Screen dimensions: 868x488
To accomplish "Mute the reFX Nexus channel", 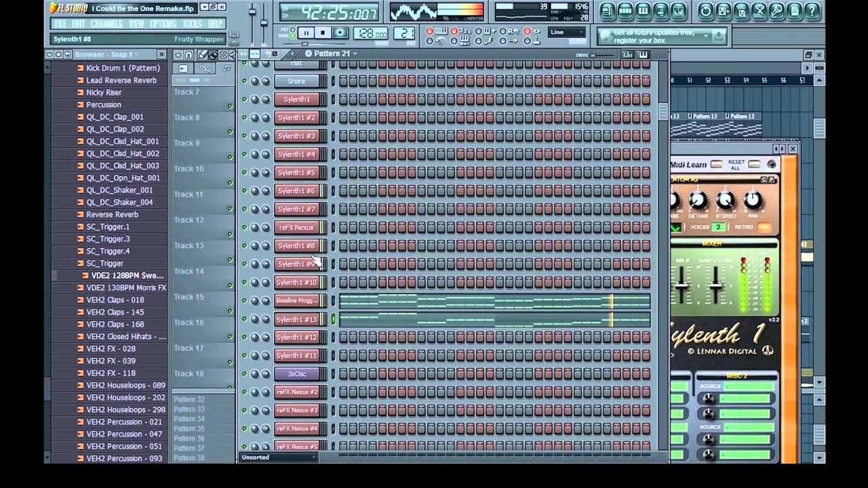I will click(x=244, y=227).
